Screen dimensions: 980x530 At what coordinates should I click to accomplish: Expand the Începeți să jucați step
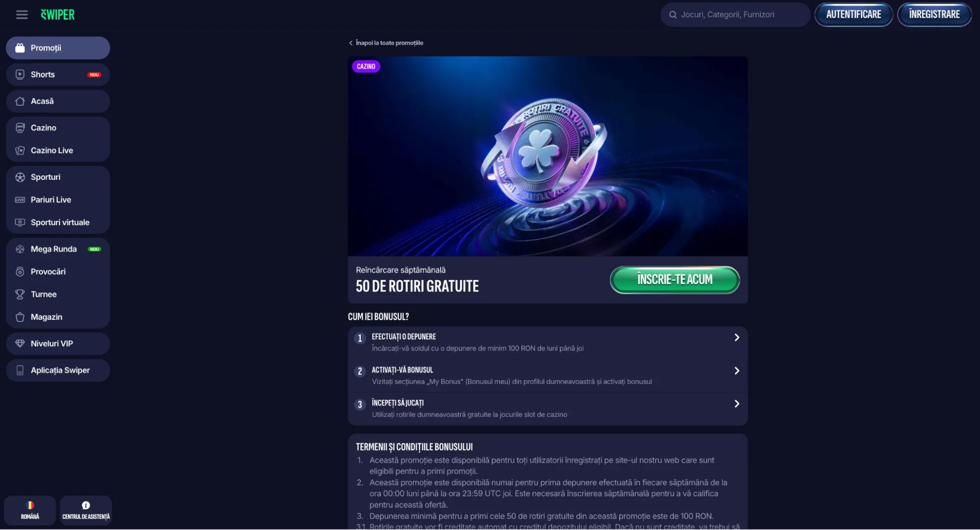pos(548,409)
